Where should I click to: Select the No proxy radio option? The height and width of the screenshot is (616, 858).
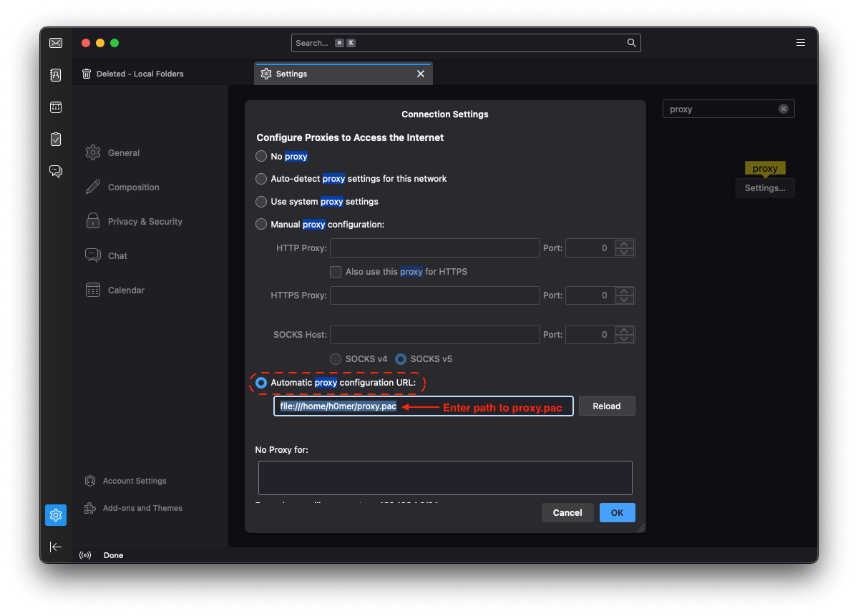coord(261,156)
